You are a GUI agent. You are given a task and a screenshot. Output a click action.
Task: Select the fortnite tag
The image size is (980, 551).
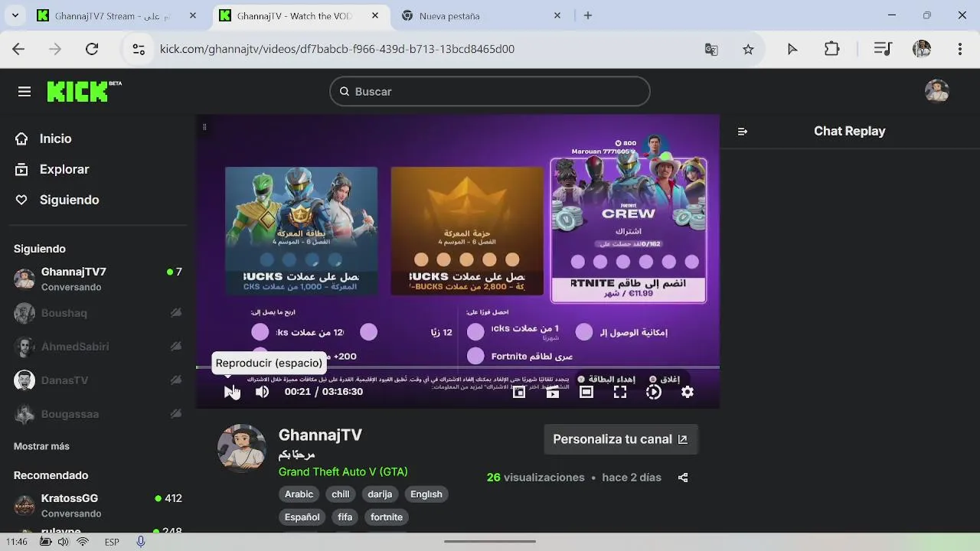coord(387,517)
